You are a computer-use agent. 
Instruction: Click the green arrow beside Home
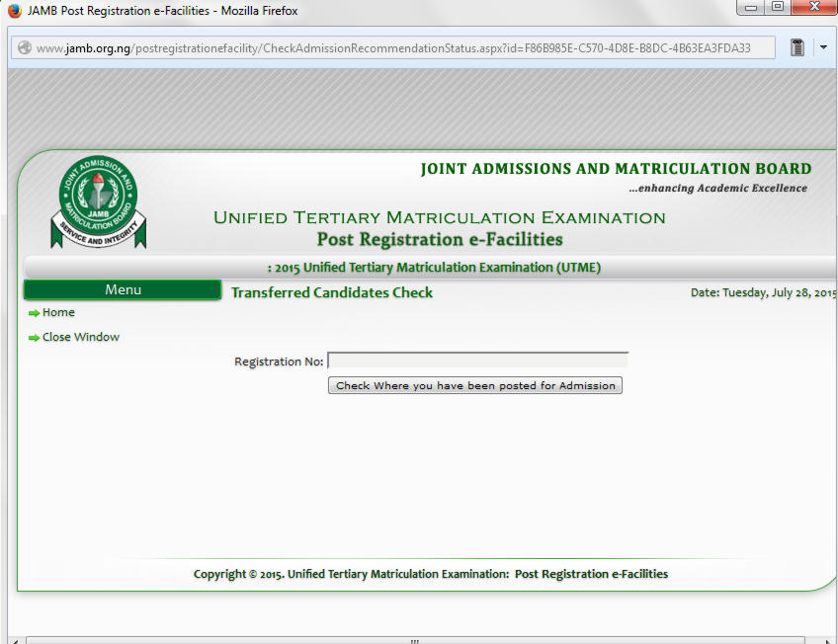click(x=32, y=312)
